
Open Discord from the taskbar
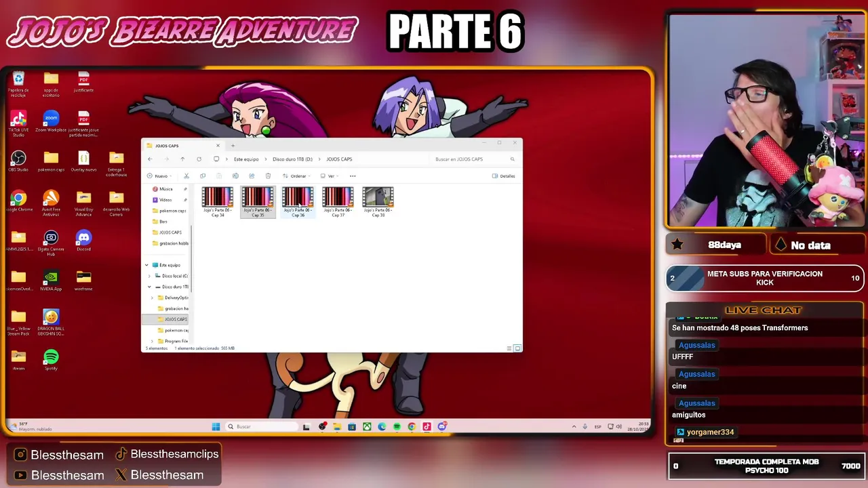pos(441,426)
